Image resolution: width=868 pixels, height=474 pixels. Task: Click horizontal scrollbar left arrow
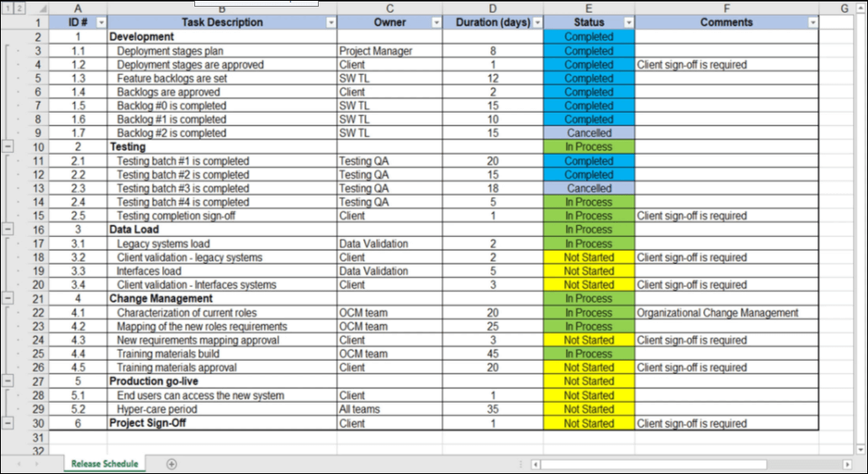(536, 464)
